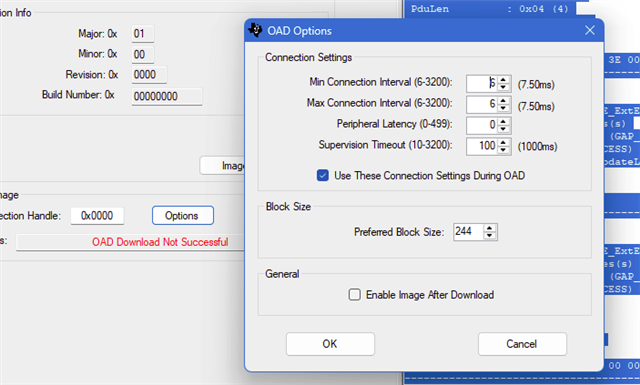Click the Major version field 01
The image size is (640, 385).
[x=142, y=33]
